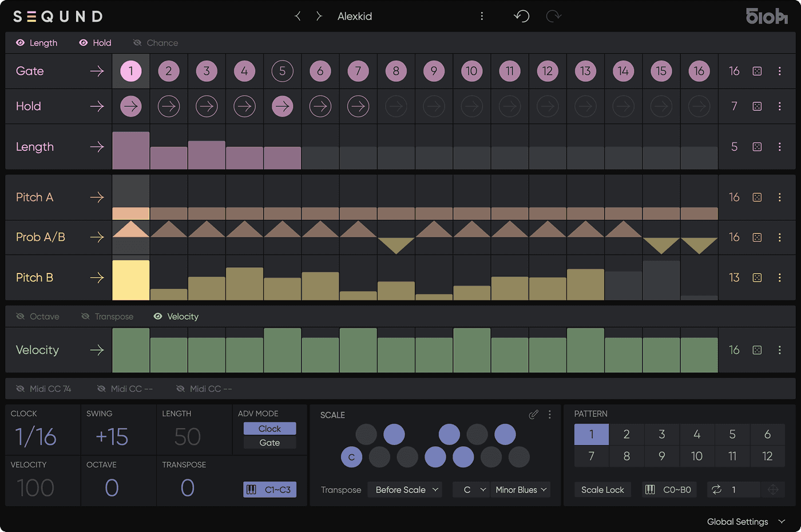Show the hidden Octave lane

(x=21, y=316)
